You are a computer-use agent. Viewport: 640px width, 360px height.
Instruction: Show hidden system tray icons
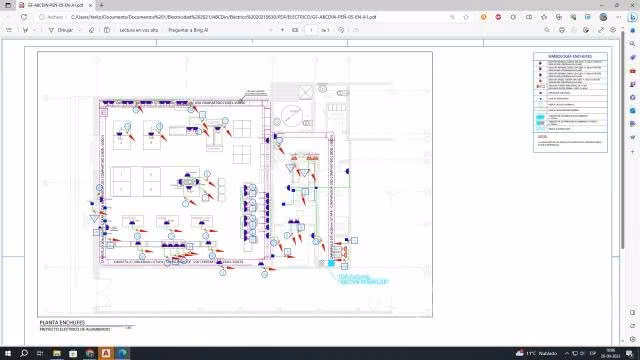pyautogui.click(x=567, y=353)
